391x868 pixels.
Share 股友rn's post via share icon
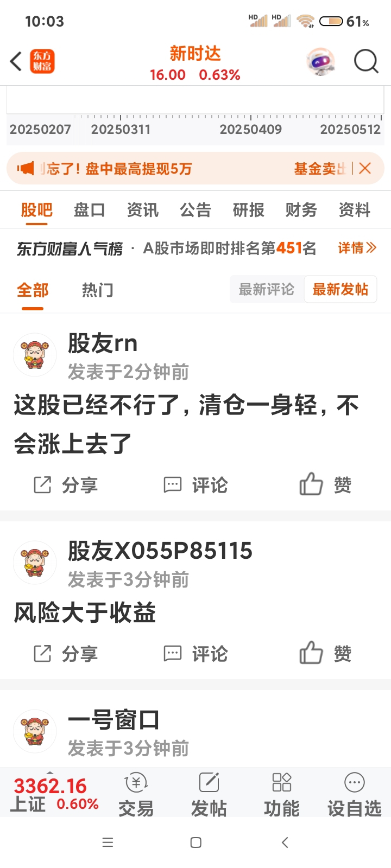coord(42,484)
